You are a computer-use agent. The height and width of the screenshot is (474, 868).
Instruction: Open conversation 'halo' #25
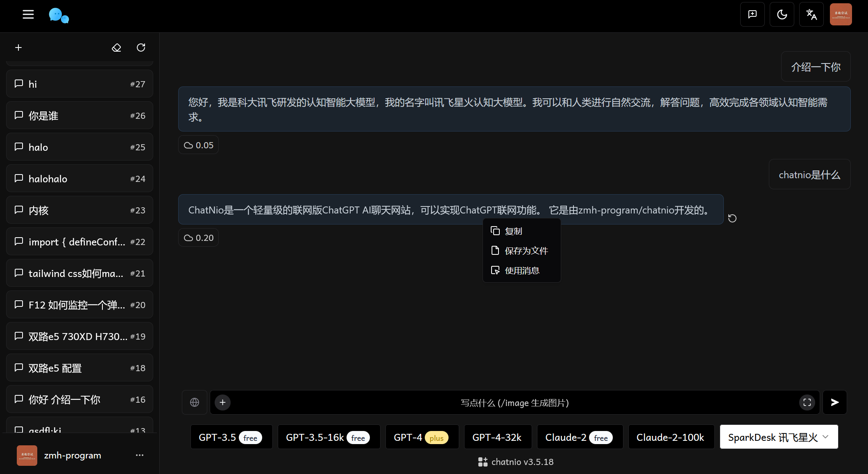click(79, 147)
